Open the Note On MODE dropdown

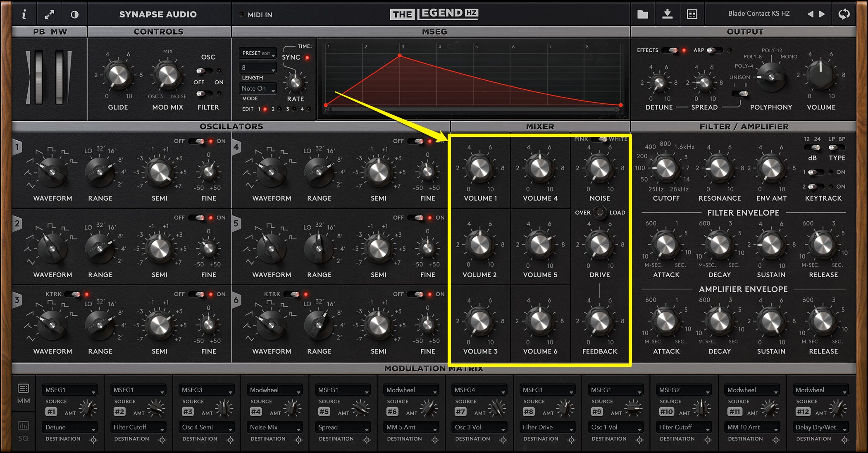point(258,89)
